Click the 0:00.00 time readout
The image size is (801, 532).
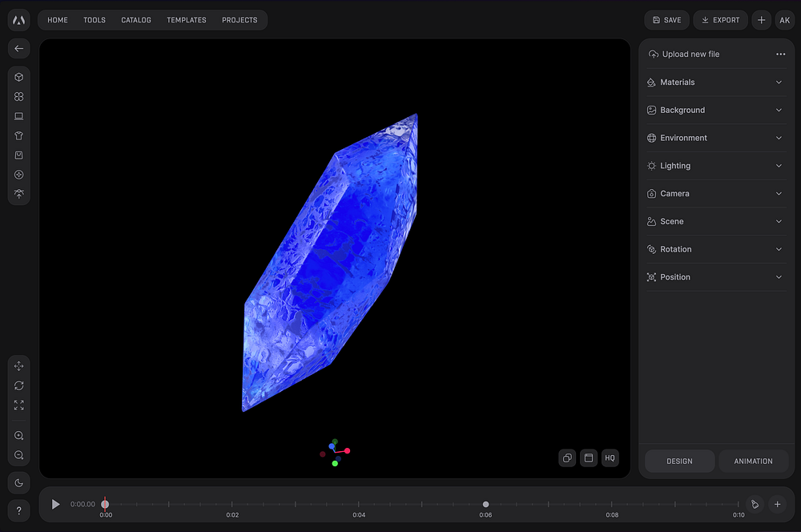[x=83, y=505]
